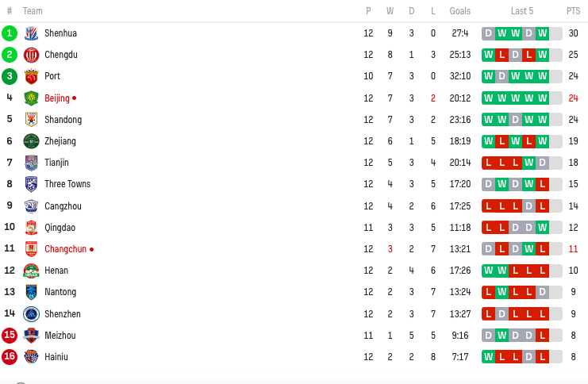The image size is (588, 384).
Task: Click Cangzhou's first loss form badge
Action: tap(488, 205)
